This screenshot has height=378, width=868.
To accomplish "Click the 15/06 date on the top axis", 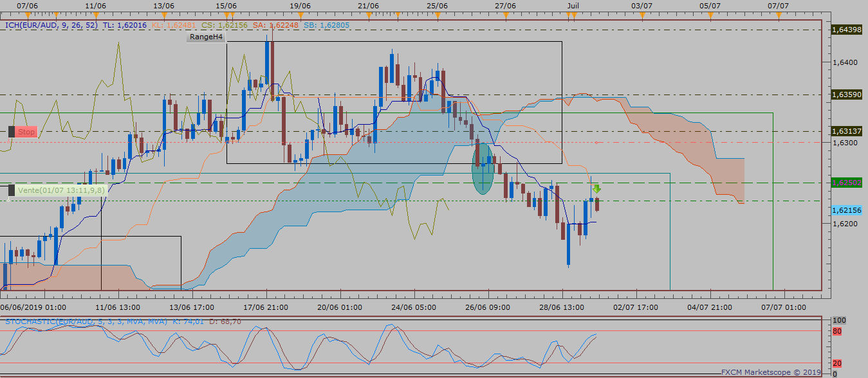I will tap(226, 5).
